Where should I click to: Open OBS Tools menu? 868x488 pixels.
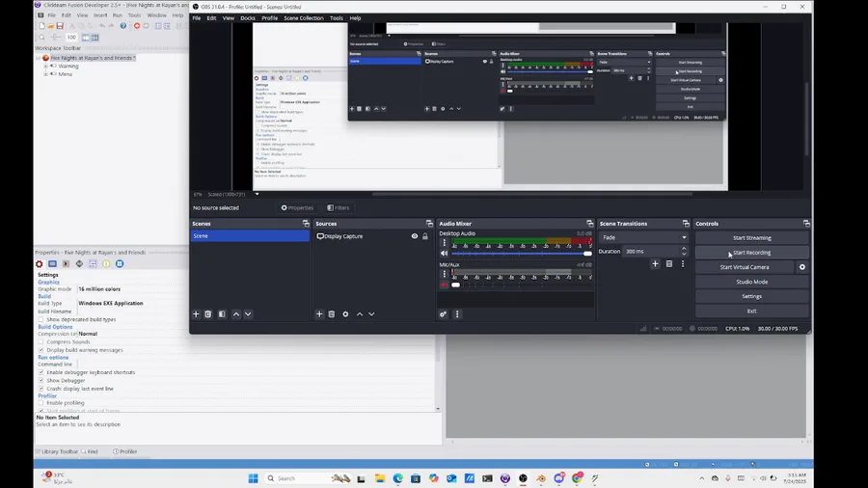coord(336,18)
